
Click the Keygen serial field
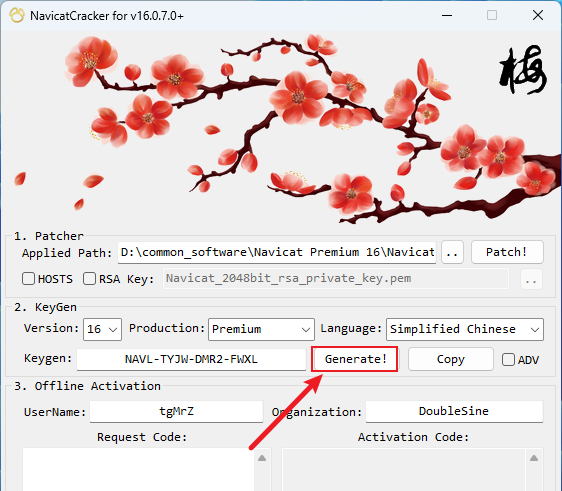[191, 359]
